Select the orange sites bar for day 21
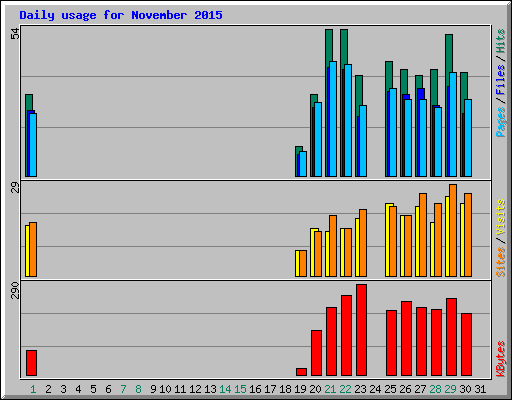 (x=333, y=246)
